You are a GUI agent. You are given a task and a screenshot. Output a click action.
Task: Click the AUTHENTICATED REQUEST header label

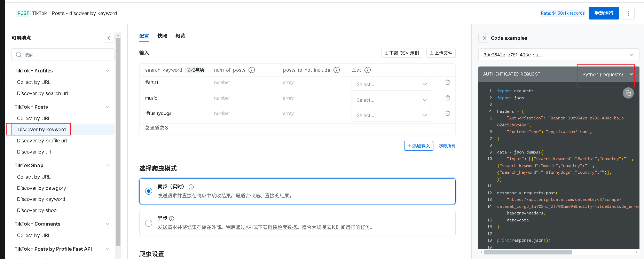512,74
